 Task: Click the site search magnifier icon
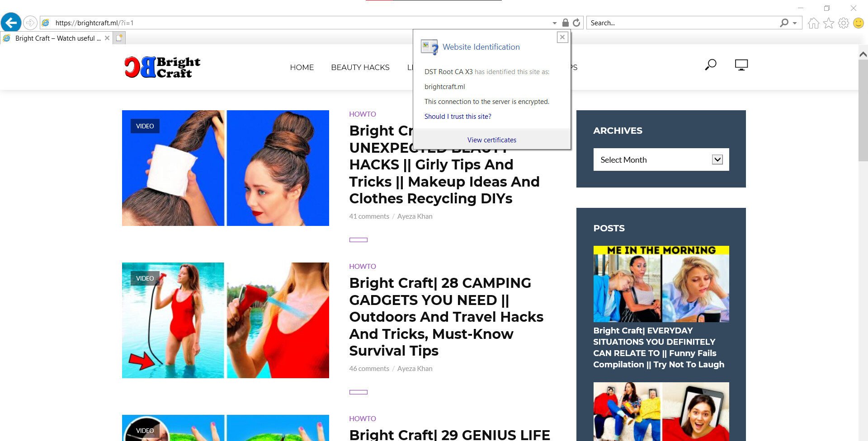711,65
